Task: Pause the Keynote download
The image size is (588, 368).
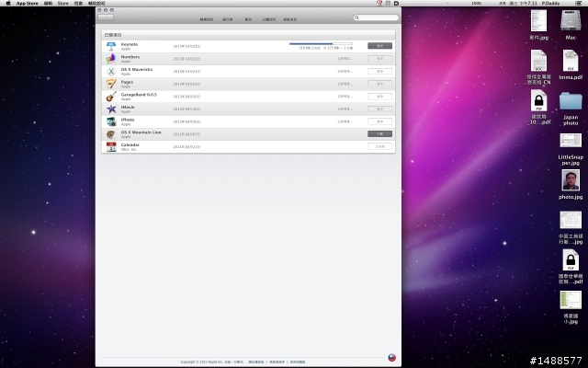Action: pos(379,46)
